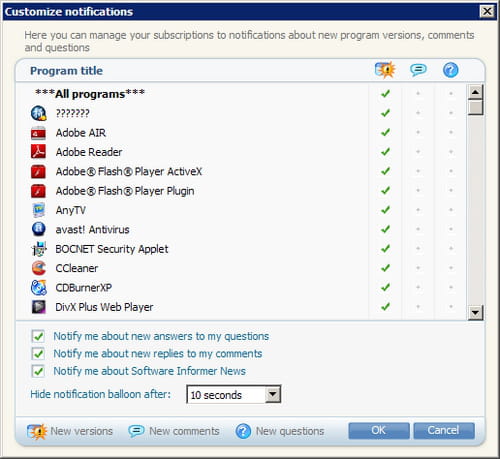This screenshot has height=459, width=500.
Task: Toggle new versions checkmark for Adobe AIR
Action: tap(385, 132)
